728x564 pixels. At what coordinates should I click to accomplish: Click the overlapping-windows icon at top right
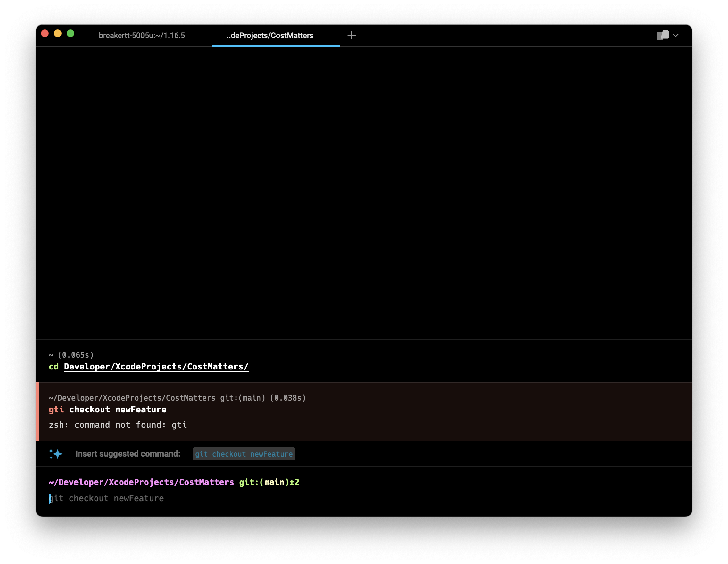[662, 35]
